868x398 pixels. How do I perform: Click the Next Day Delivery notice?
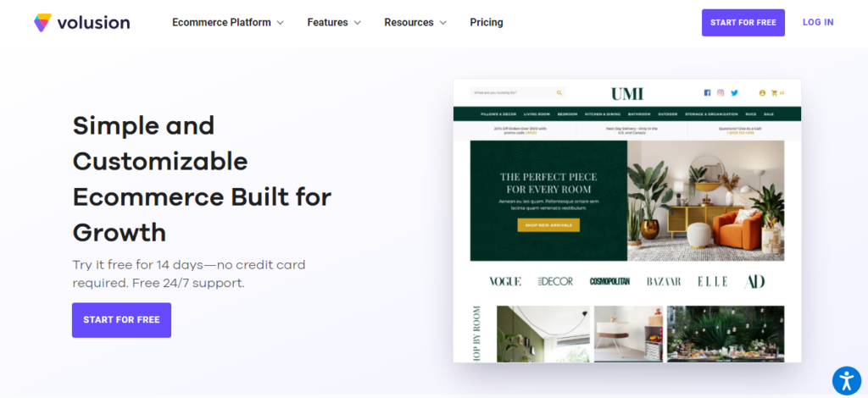point(632,130)
